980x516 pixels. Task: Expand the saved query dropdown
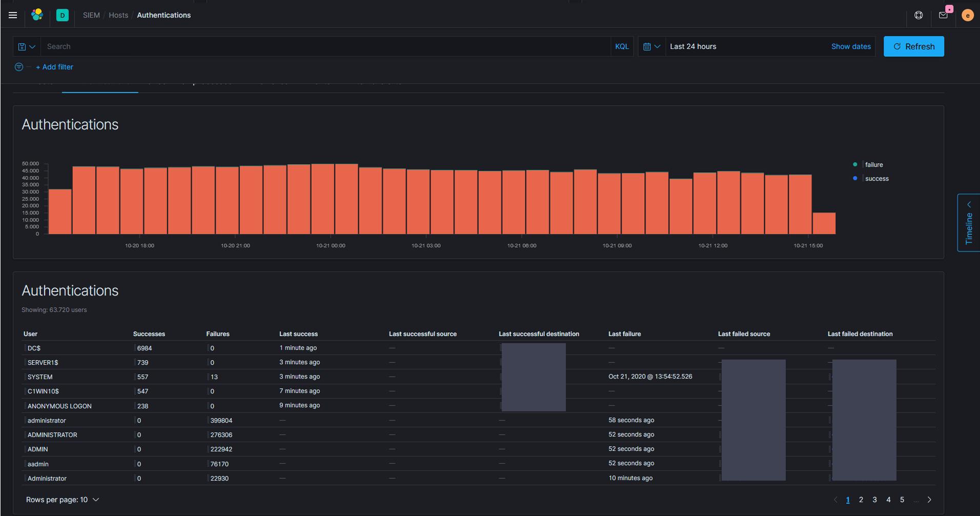click(27, 47)
